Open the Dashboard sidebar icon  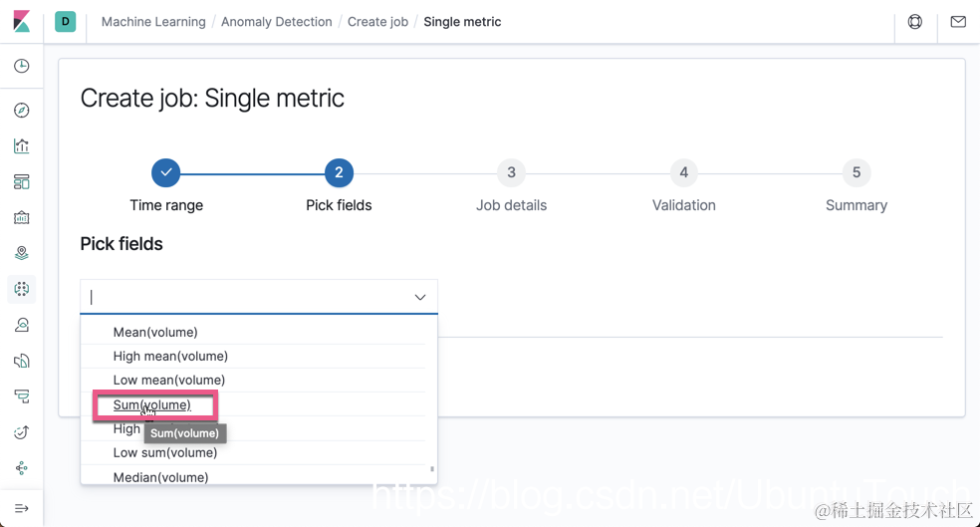pyautogui.click(x=22, y=182)
